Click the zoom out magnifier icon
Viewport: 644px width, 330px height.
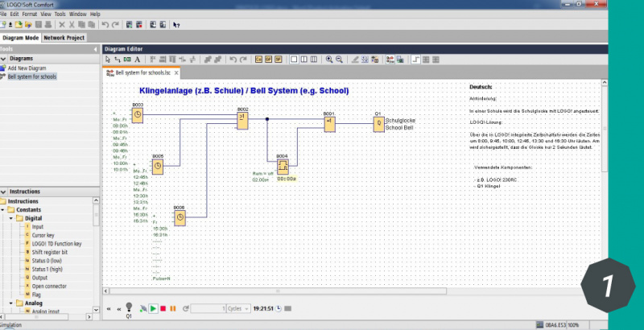point(339,59)
